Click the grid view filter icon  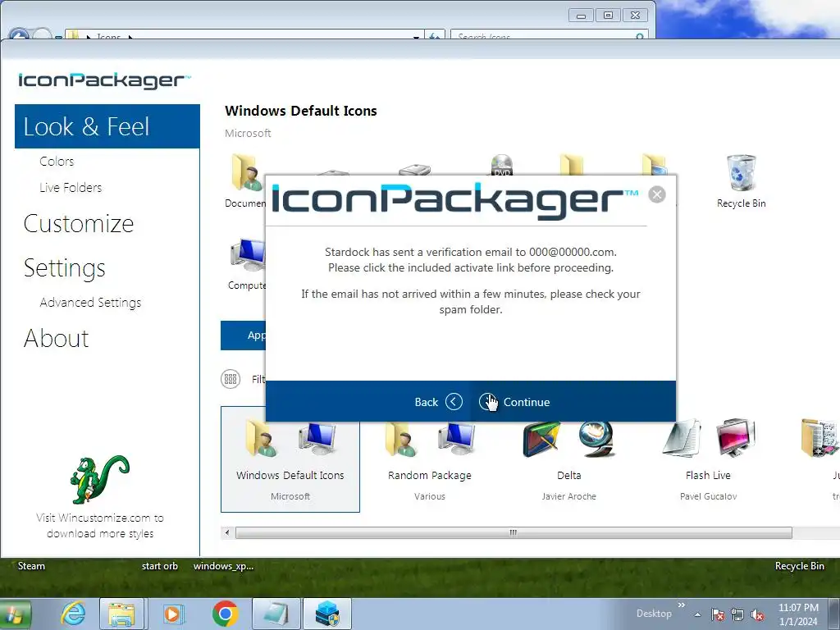231,379
